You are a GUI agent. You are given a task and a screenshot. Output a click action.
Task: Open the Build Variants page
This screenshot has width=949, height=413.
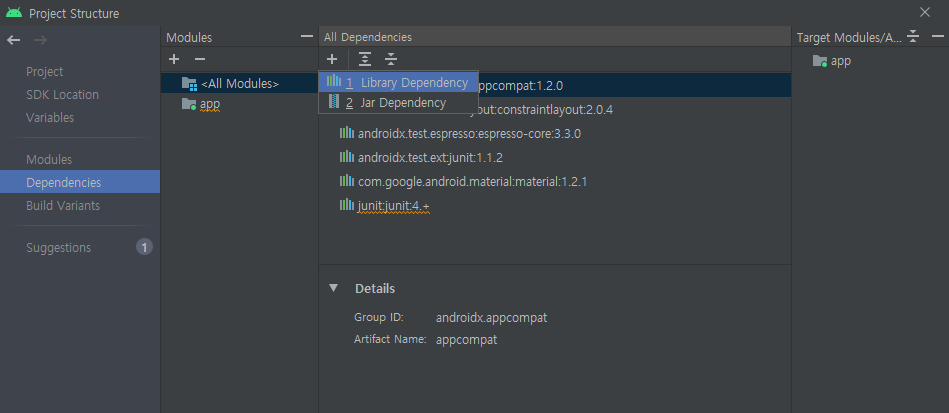(x=63, y=205)
